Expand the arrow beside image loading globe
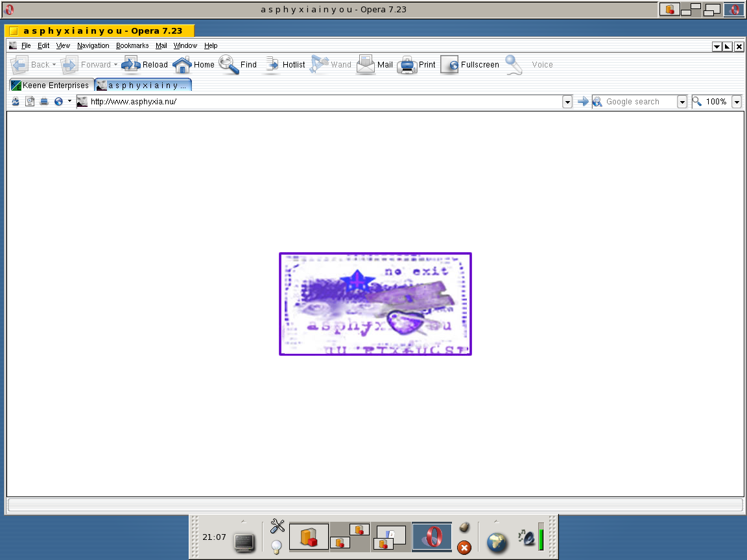Screen dimensions: 747x560 [69, 101]
